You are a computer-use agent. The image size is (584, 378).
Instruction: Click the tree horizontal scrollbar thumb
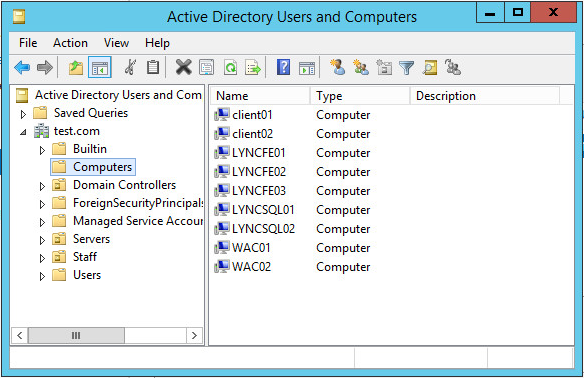coord(76,336)
